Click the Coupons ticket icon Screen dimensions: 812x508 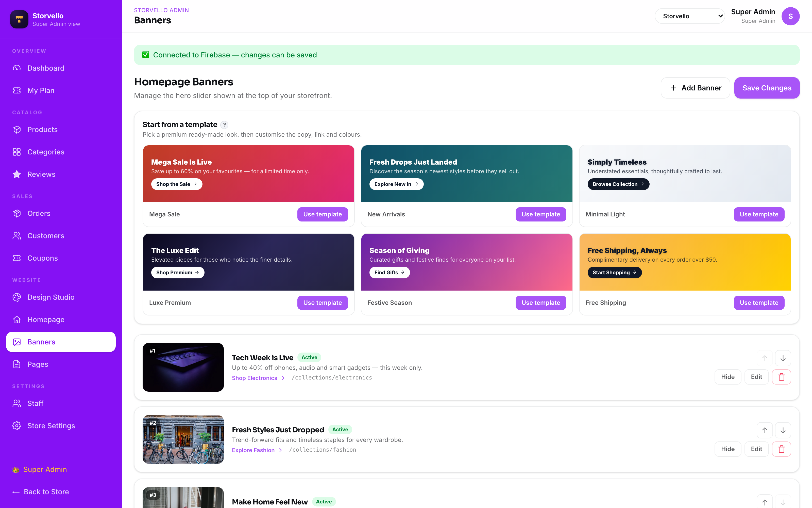coord(17,258)
